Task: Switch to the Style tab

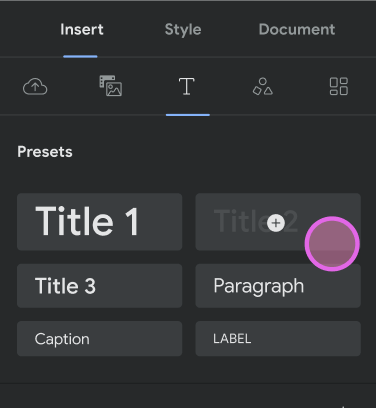Action: [x=183, y=29]
